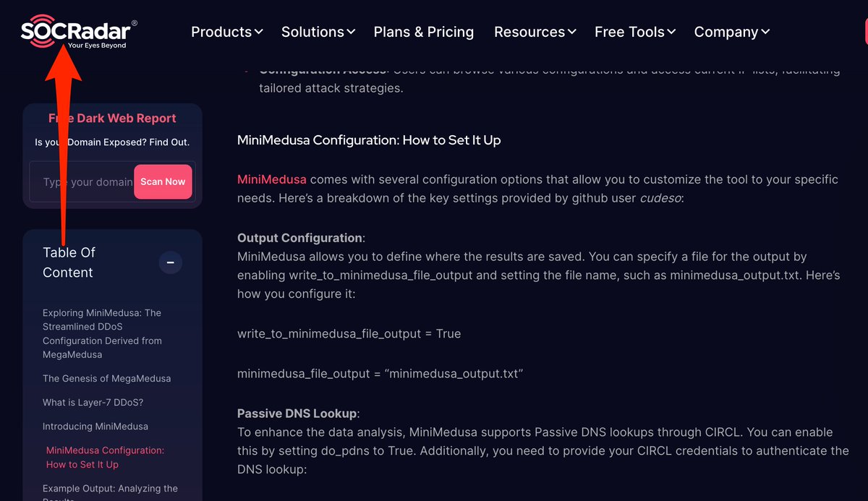Open the Products dropdown menu
868x501 pixels.
pyautogui.click(x=226, y=32)
